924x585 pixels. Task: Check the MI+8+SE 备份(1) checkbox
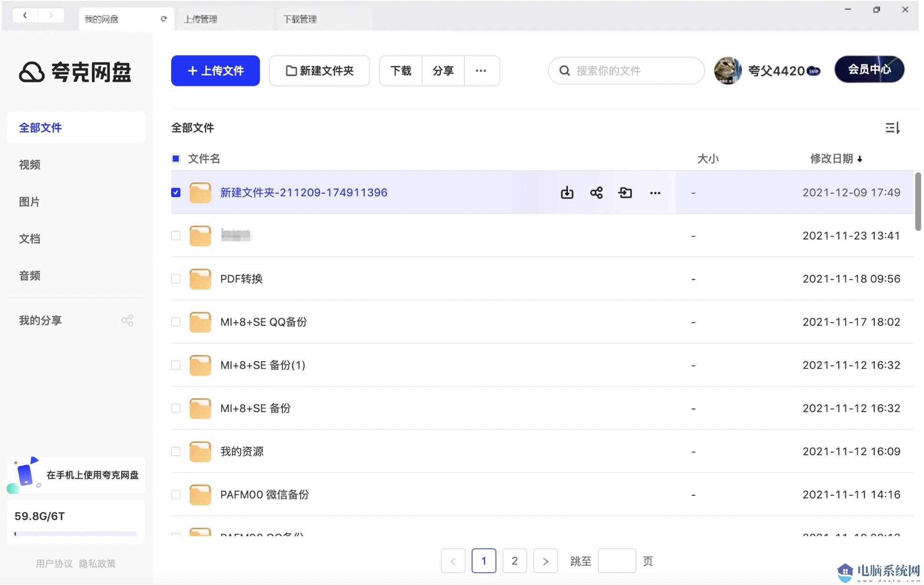176,365
